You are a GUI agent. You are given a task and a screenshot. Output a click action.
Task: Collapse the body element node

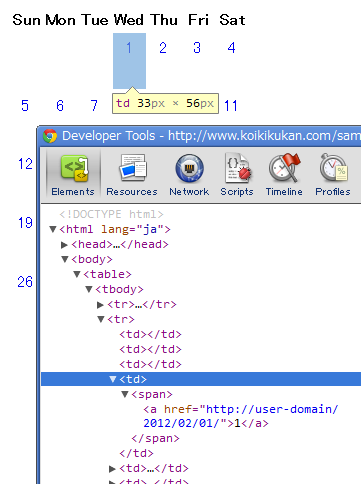pos(65,259)
